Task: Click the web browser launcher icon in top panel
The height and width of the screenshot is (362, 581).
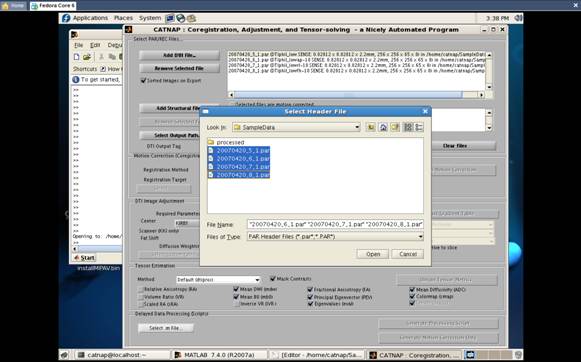Action: pyautogui.click(x=180, y=18)
